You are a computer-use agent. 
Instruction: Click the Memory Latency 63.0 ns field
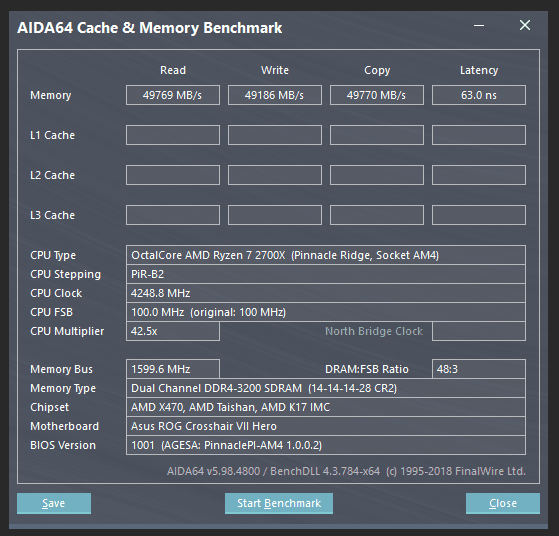click(479, 95)
